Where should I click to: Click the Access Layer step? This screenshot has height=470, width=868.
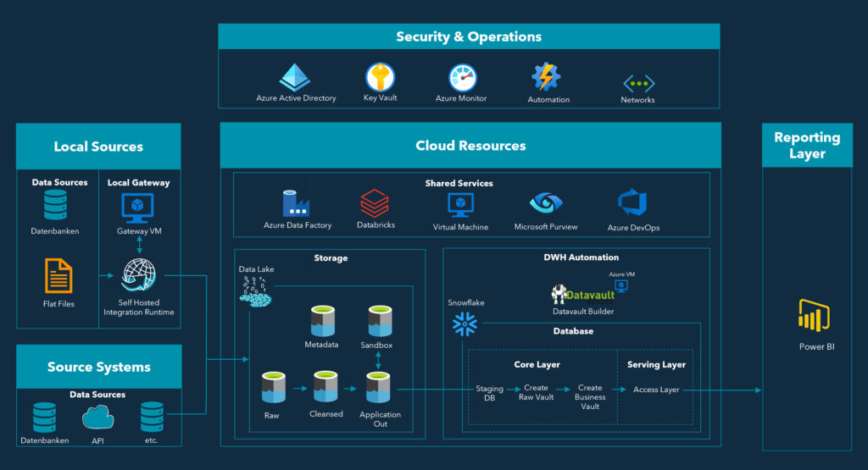(656, 390)
